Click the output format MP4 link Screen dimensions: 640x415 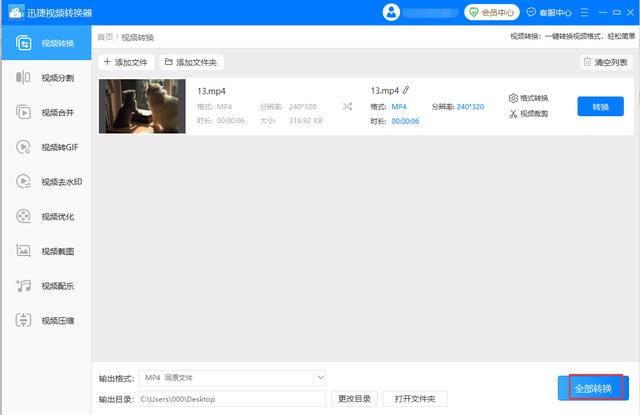pos(399,107)
